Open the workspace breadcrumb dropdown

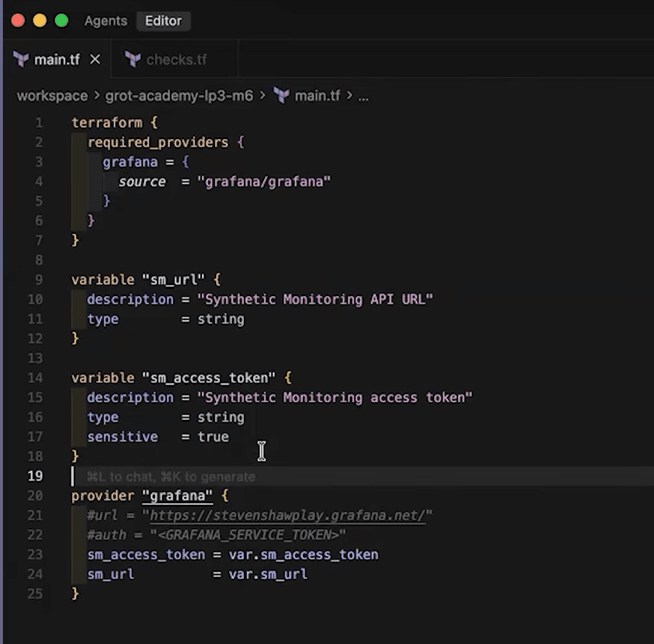point(54,95)
